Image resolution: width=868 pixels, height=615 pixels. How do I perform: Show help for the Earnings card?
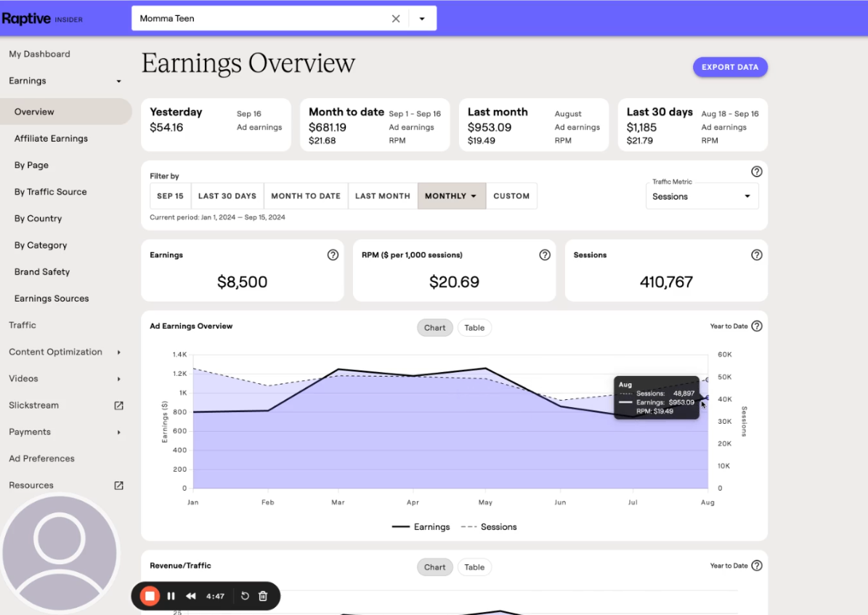[x=333, y=255]
